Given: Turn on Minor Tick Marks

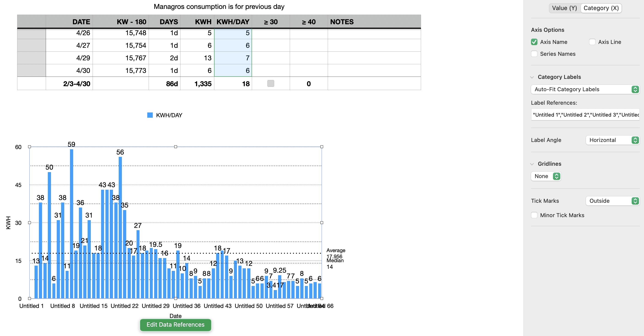Looking at the screenshot, I should 534,215.
